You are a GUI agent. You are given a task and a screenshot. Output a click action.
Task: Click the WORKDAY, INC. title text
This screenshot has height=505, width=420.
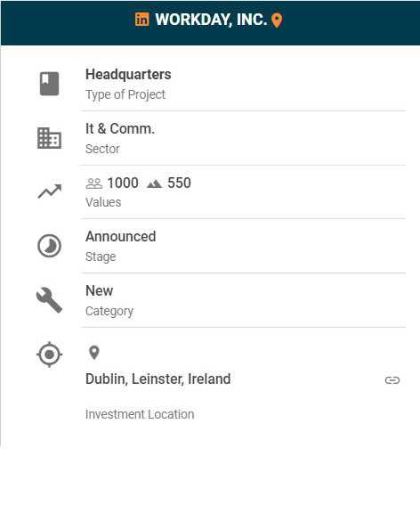point(211,20)
